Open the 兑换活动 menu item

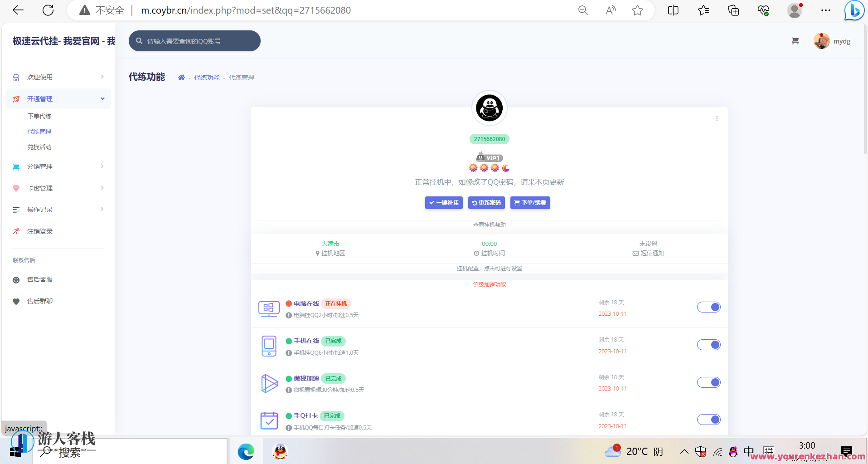(x=39, y=147)
